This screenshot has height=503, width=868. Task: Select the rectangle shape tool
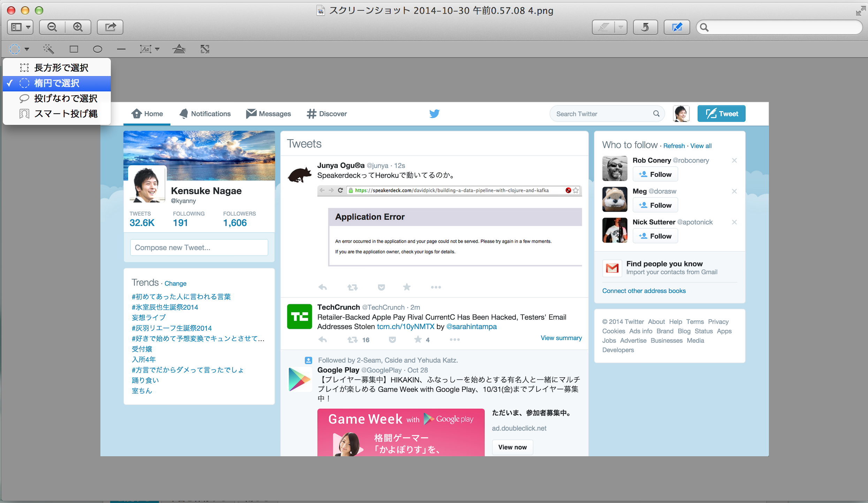point(74,49)
